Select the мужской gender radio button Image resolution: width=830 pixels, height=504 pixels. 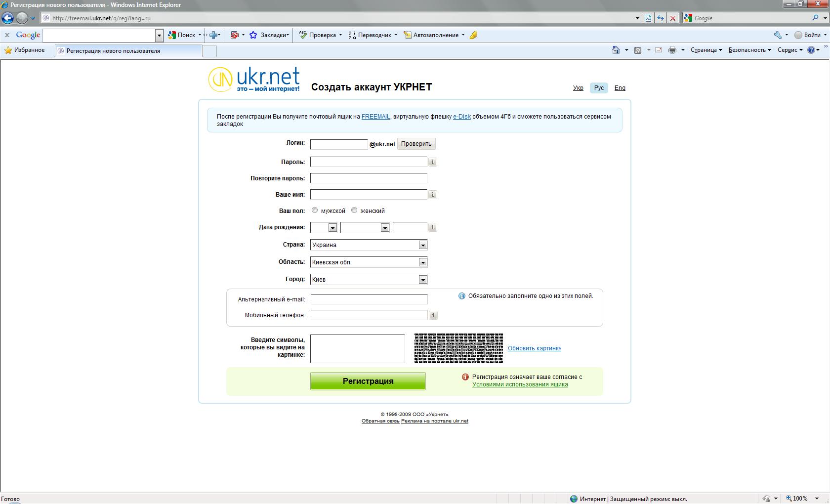[x=315, y=210]
